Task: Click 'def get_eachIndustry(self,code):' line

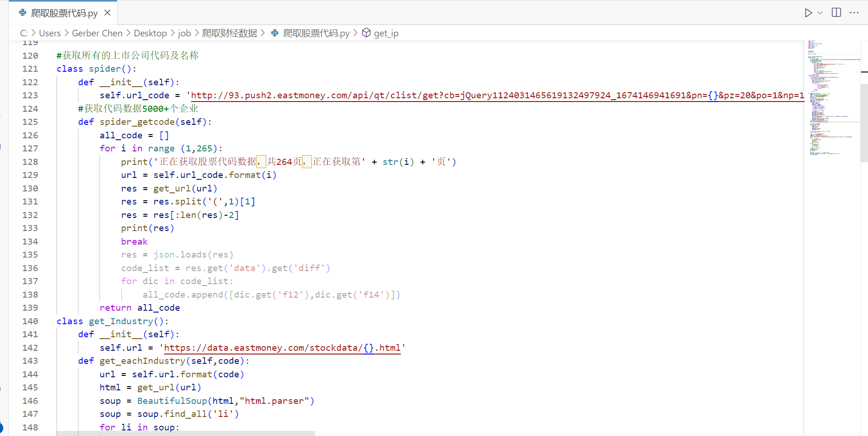Action: coord(164,361)
